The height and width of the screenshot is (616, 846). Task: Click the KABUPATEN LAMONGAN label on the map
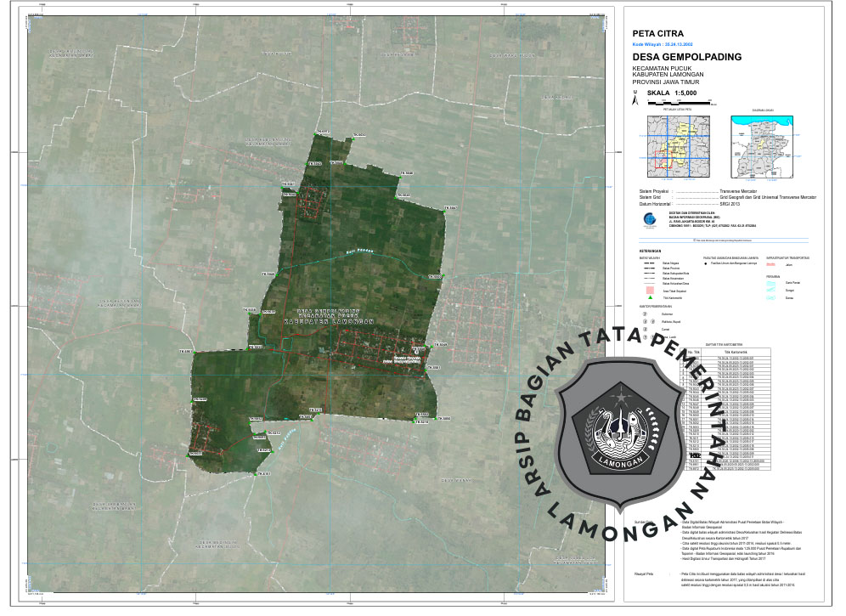click(x=327, y=324)
